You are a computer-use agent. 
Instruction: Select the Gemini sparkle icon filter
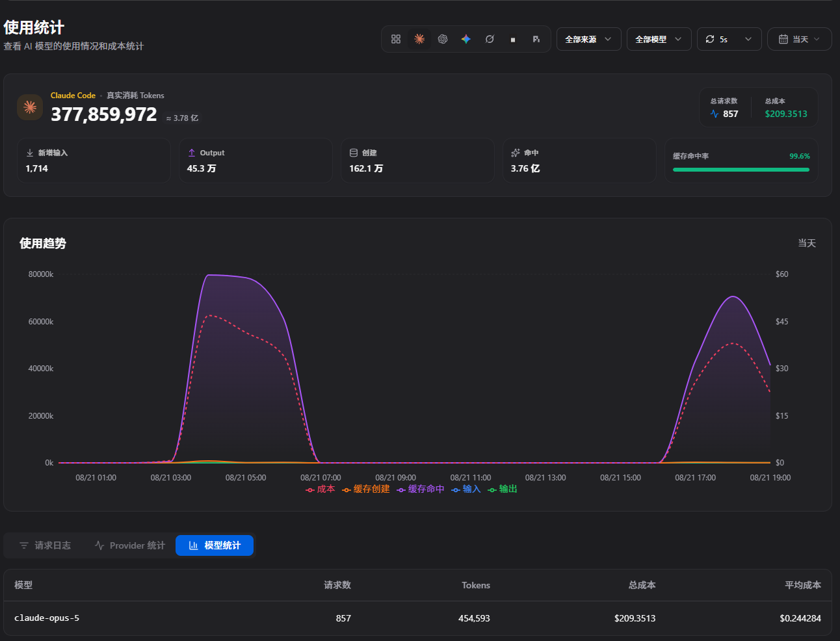pyautogui.click(x=466, y=39)
